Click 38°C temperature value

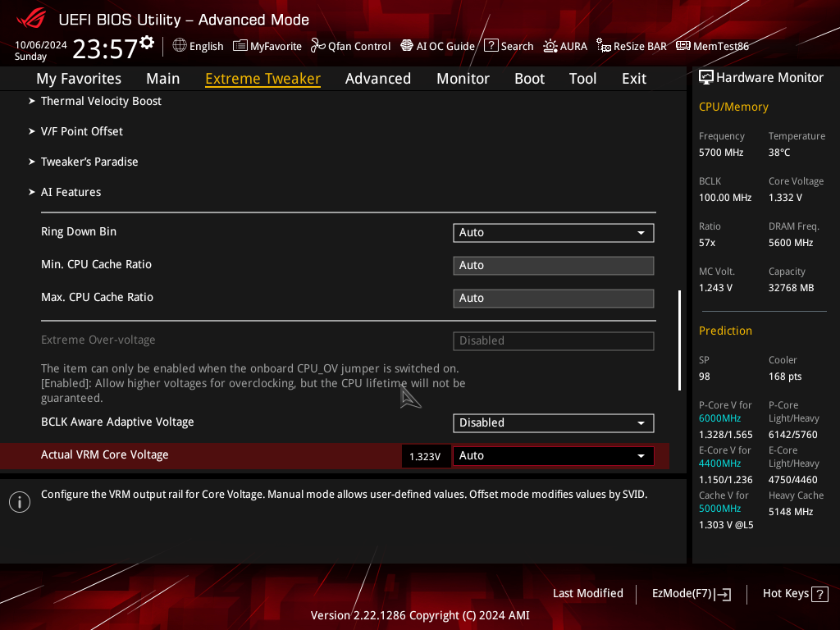(779, 153)
